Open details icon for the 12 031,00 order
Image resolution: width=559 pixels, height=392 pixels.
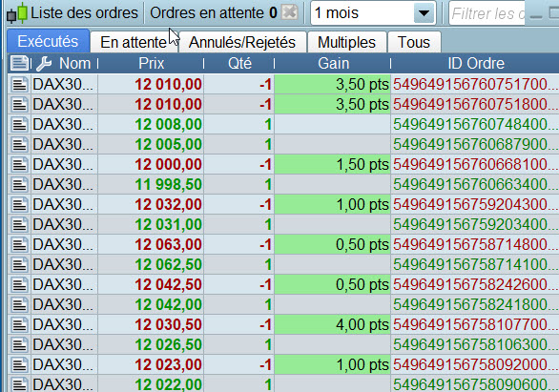[x=19, y=224]
